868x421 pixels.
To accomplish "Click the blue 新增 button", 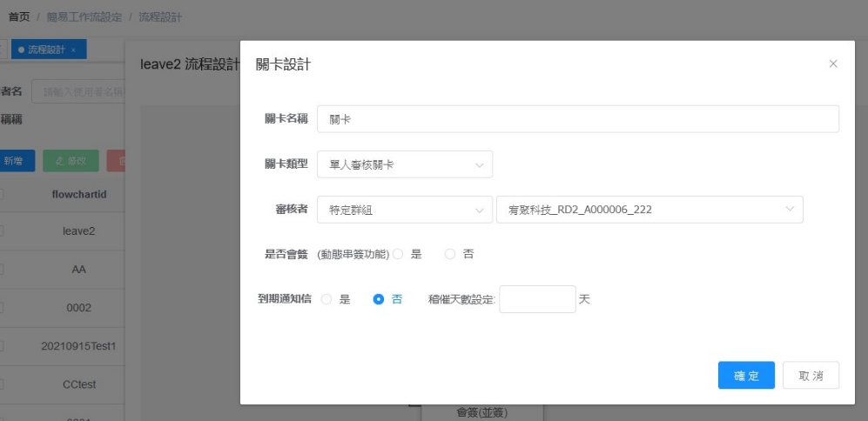I will (x=15, y=161).
